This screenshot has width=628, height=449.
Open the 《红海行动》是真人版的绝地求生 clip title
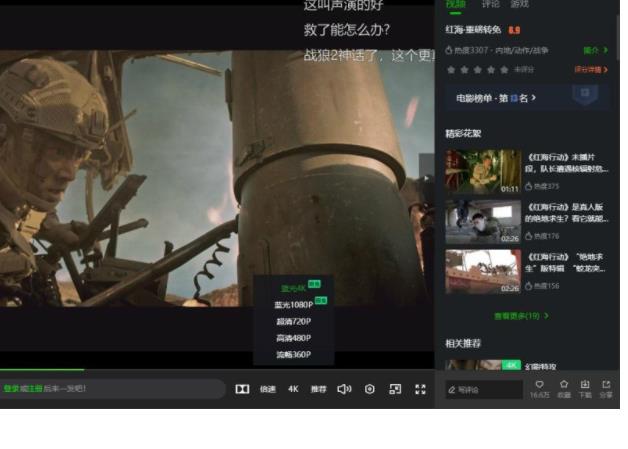[566, 213]
